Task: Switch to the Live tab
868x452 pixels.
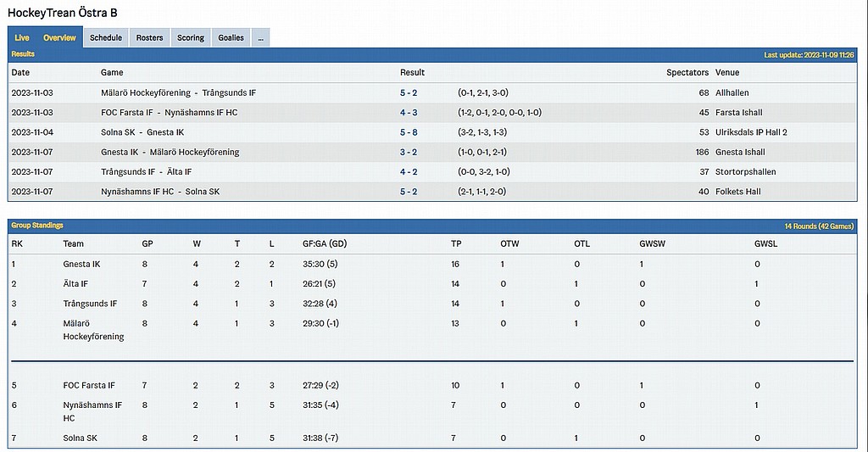Action: (x=22, y=38)
